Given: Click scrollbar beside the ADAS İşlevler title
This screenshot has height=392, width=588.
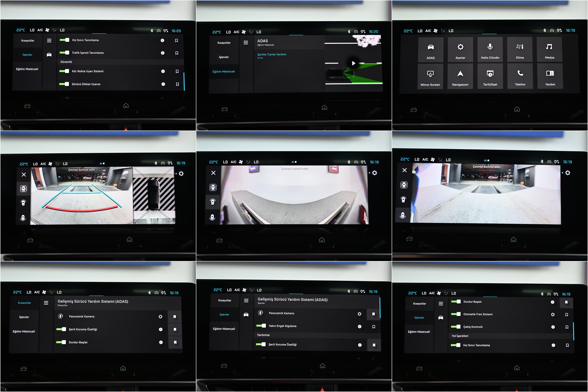Looking at the screenshot, I should point(380,308).
